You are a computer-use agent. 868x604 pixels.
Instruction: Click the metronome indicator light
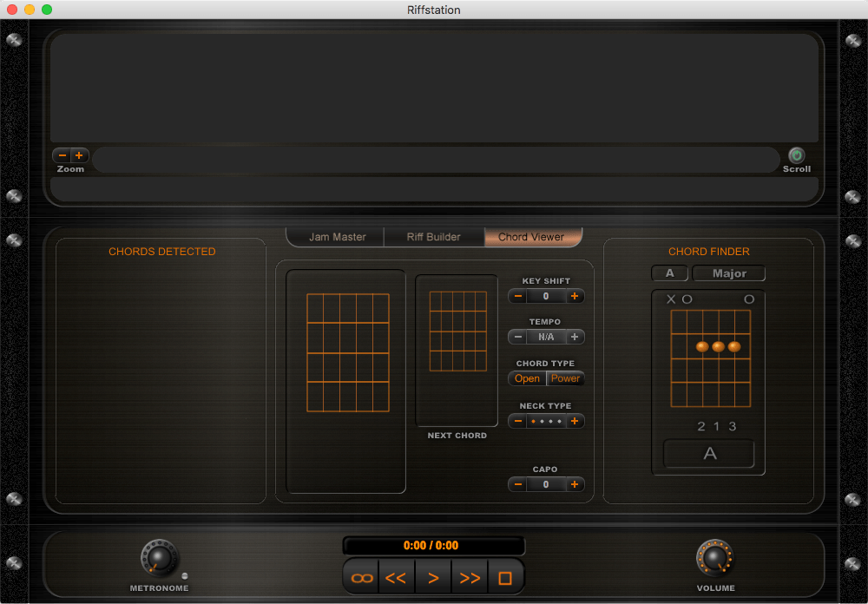(185, 575)
